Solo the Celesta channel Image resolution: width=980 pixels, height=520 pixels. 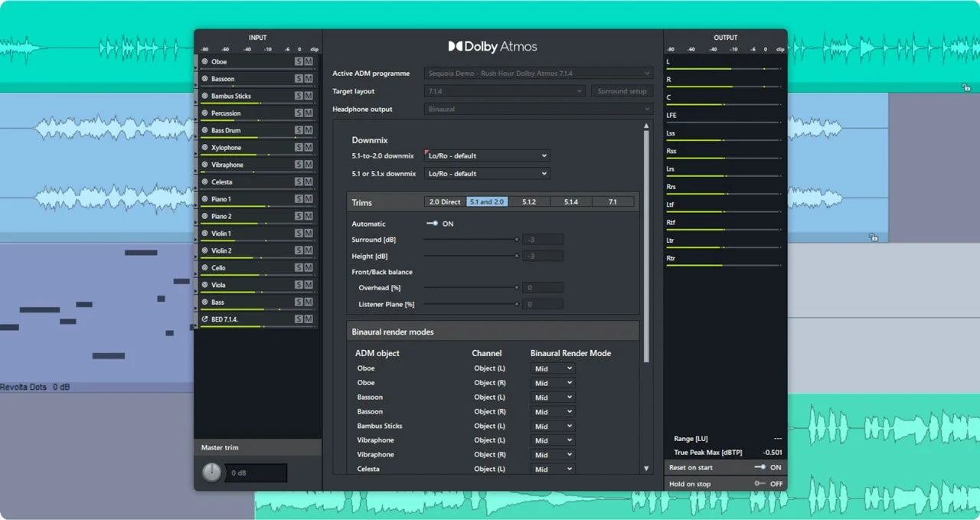(299, 182)
